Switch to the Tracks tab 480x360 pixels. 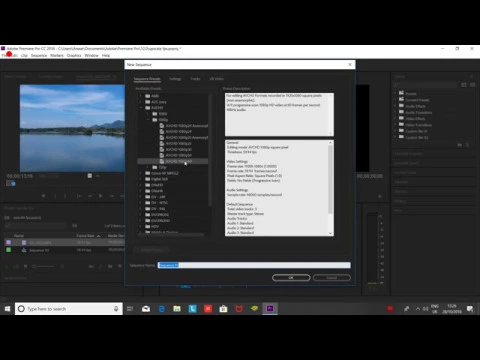pos(195,79)
